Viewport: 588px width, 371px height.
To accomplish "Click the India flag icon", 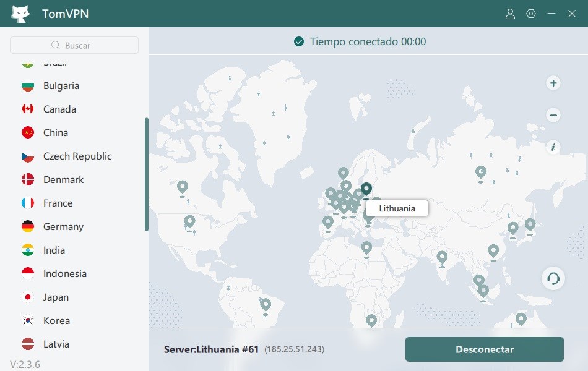I will tap(28, 250).
